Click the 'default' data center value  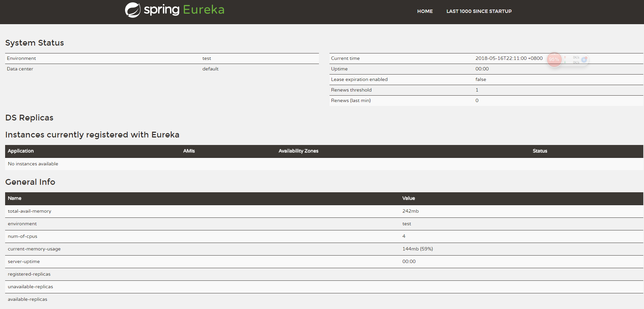pyautogui.click(x=210, y=69)
